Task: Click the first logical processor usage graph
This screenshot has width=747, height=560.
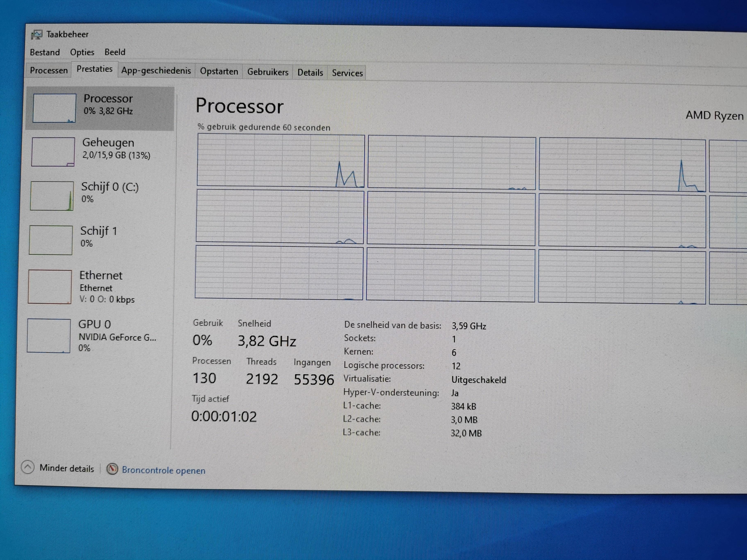Action: 281,160
